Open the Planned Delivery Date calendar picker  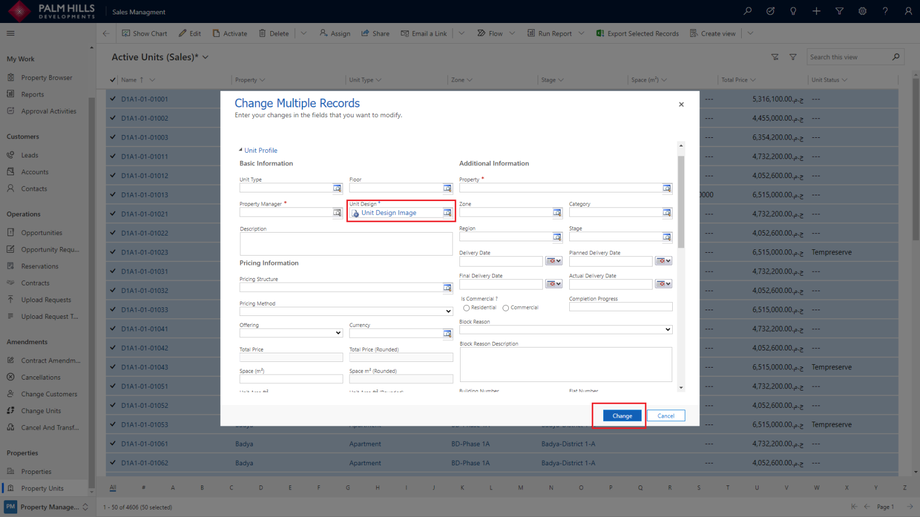(663, 261)
